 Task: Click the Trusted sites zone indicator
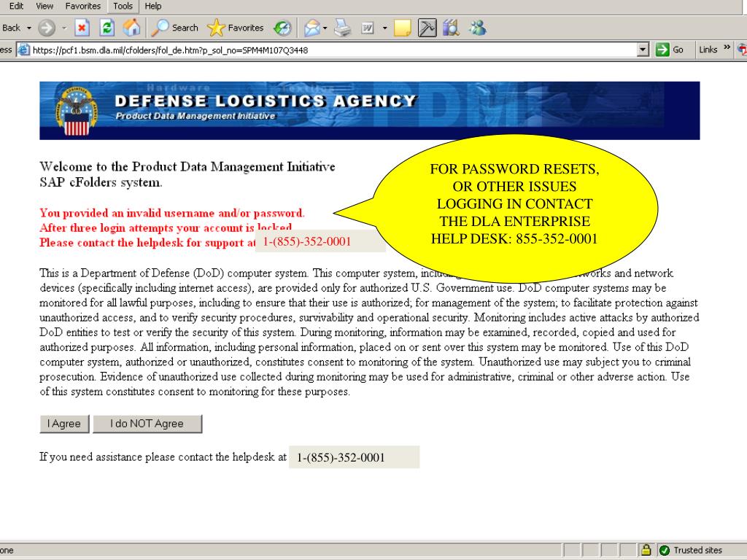point(692,550)
